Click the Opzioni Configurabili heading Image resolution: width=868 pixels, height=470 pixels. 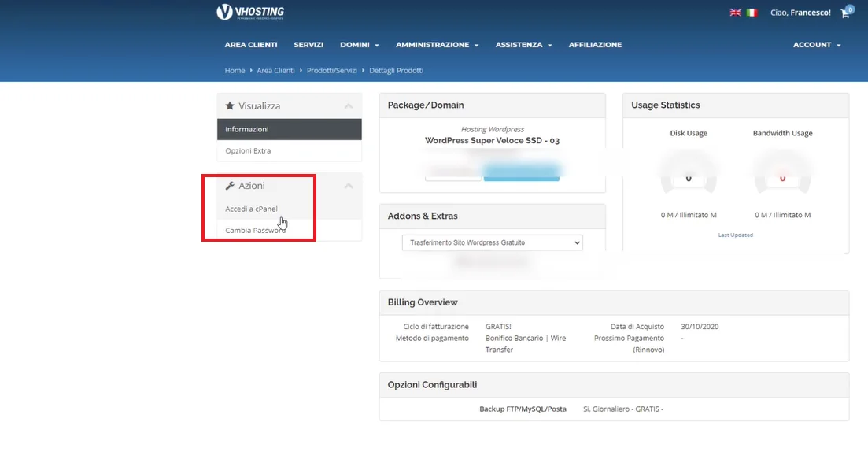[432, 385]
